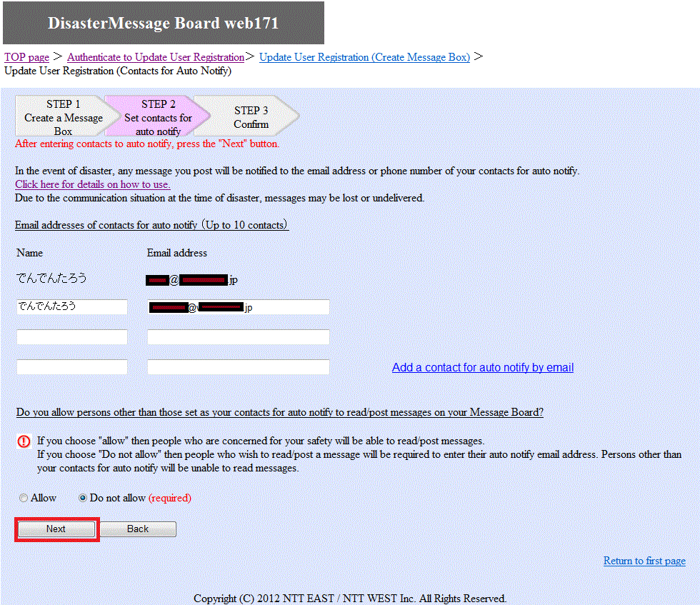Screen dimensions: 700x605
Task: Select the Allow radio button
Action: [x=23, y=498]
